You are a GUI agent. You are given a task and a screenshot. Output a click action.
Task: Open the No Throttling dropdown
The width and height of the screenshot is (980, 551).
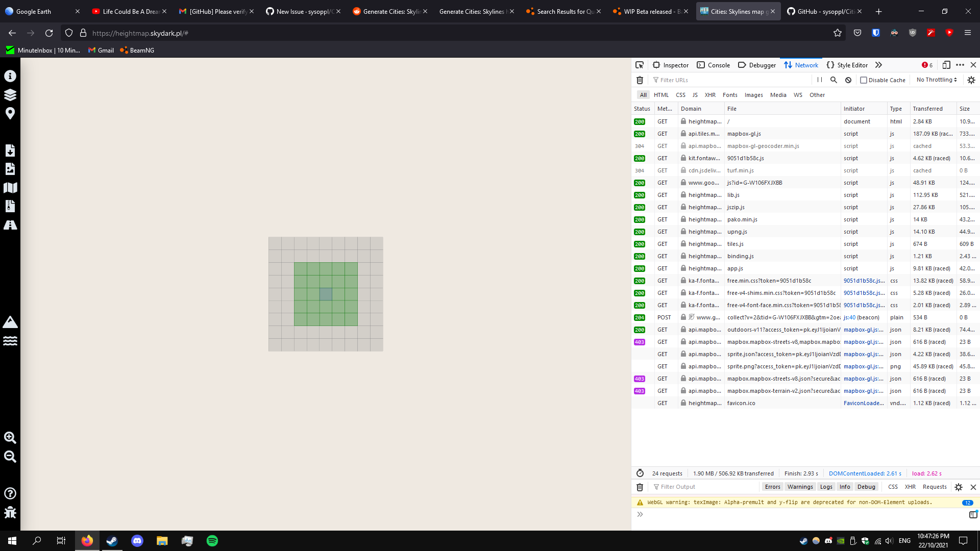pyautogui.click(x=936, y=80)
